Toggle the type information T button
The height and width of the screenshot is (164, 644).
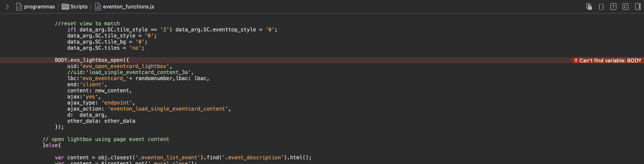[x=613, y=7]
